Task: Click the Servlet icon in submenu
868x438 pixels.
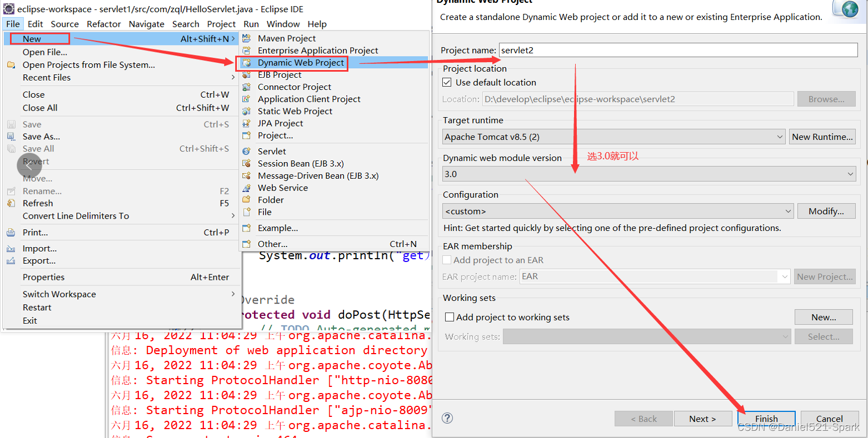Action: pos(247,152)
